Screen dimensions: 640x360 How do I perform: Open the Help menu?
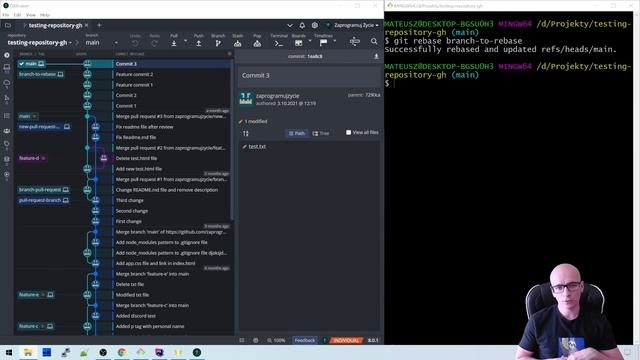click(45, 15)
